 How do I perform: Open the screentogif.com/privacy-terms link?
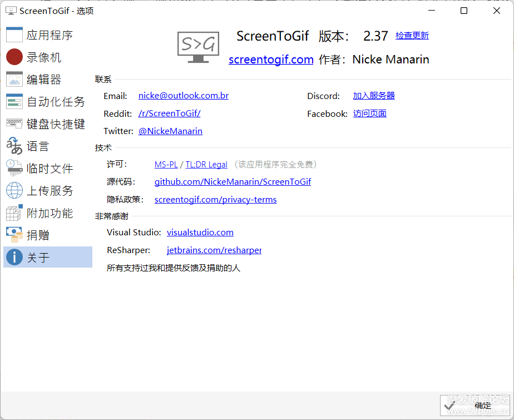(216, 199)
